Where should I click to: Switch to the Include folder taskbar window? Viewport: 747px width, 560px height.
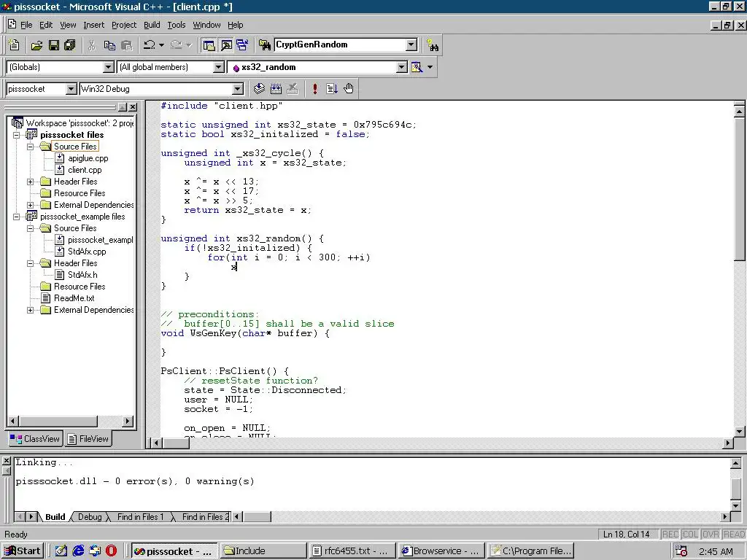click(x=263, y=551)
